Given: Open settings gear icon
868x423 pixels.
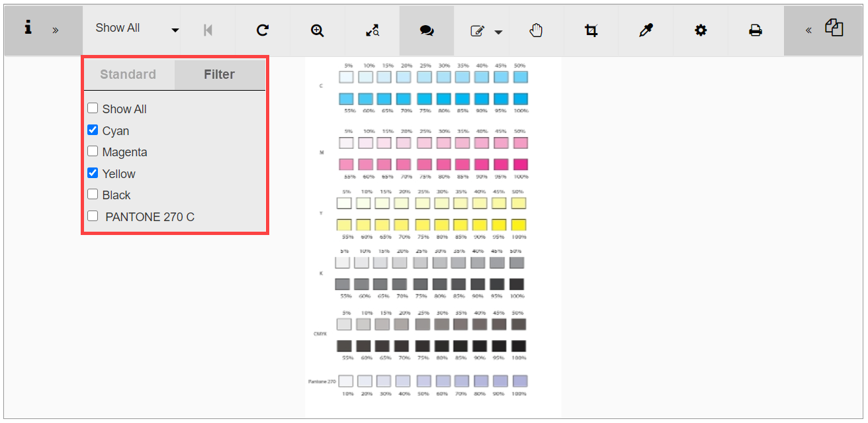Looking at the screenshot, I should 701,30.
